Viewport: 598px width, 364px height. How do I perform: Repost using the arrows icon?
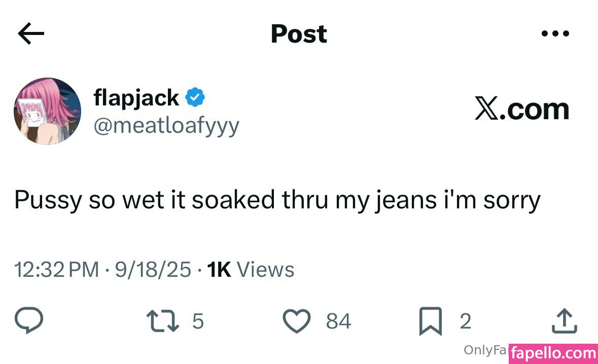(x=162, y=321)
